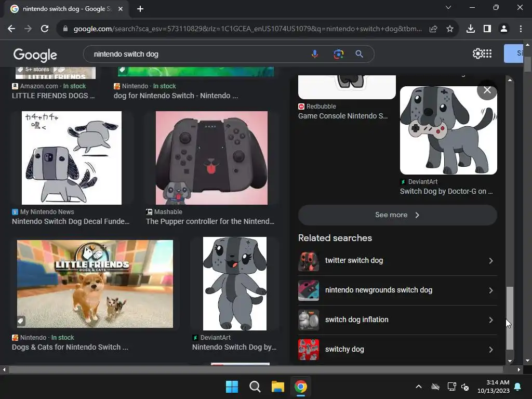Open Little Friends Dogs & Cats image
Viewport: 532px width, 399px height.
(95, 284)
